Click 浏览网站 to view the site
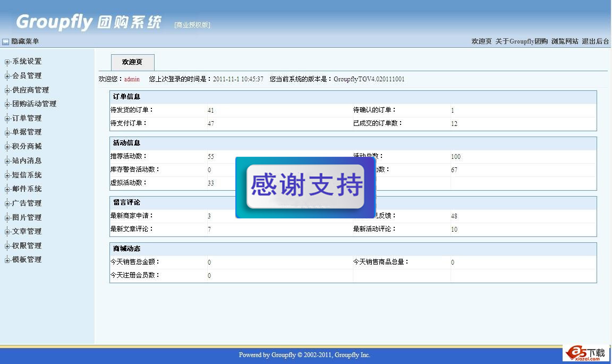612x364 pixels. click(565, 41)
